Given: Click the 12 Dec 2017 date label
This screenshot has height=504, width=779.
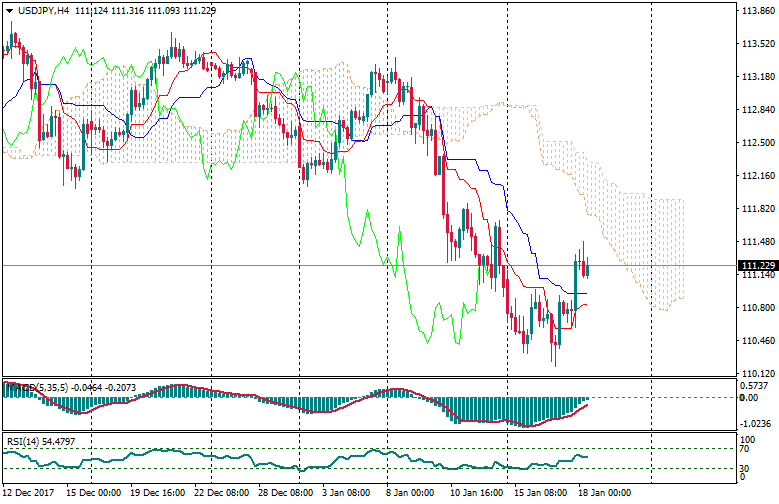Looking at the screenshot, I should (30, 493).
